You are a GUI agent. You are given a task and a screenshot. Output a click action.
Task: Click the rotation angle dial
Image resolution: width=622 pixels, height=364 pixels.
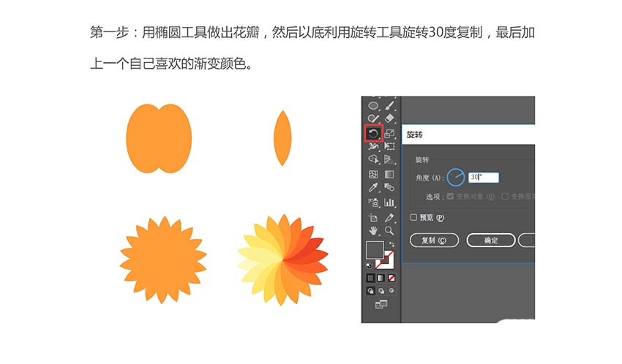pyautogui.click(x=455, y=178)
